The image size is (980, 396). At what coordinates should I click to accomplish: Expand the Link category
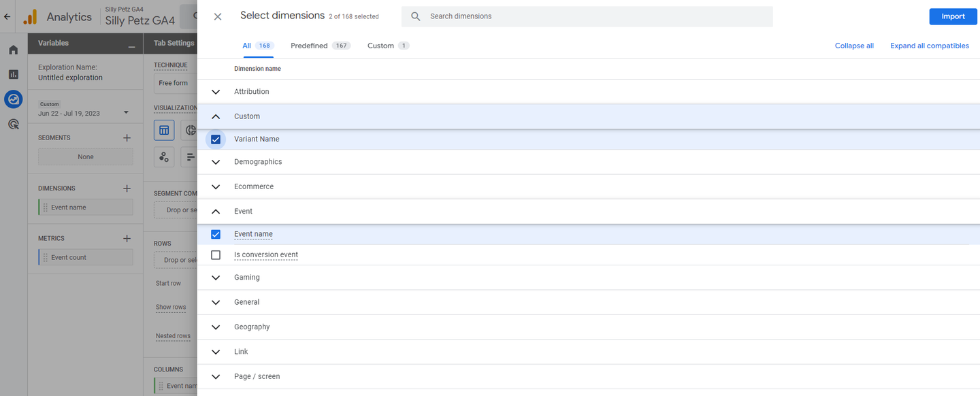216,352
